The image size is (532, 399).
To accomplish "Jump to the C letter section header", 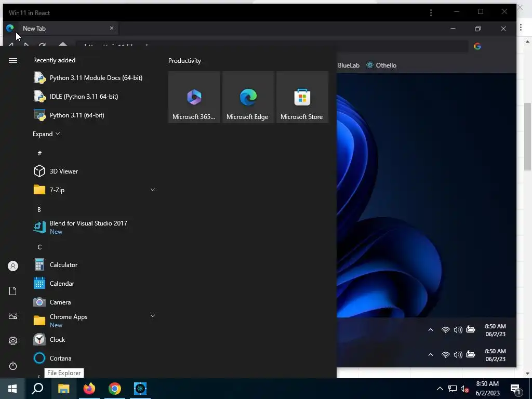I will point(39,247).
